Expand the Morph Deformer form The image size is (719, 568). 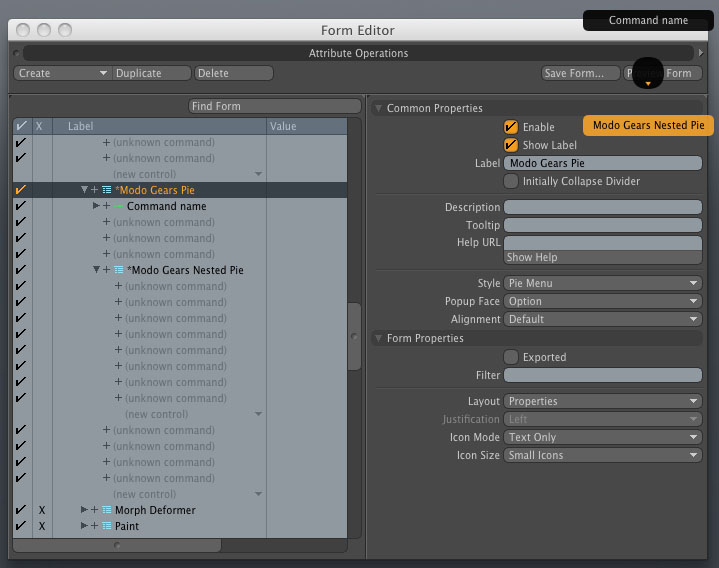pos(84,509)
